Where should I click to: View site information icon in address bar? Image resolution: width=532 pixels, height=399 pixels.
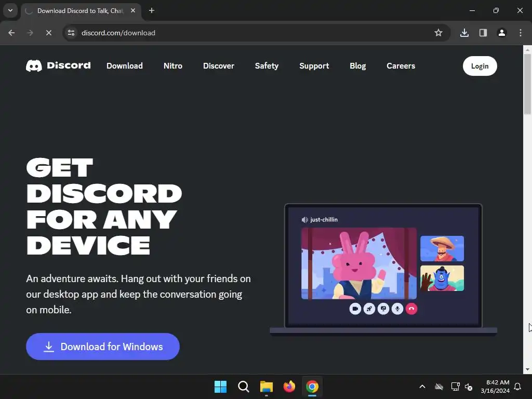(x=71, y=33)
